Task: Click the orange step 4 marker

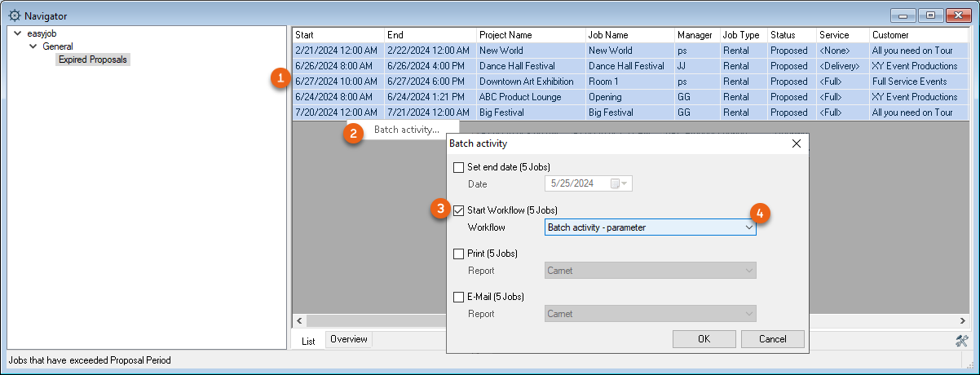Action: point(760,213)
